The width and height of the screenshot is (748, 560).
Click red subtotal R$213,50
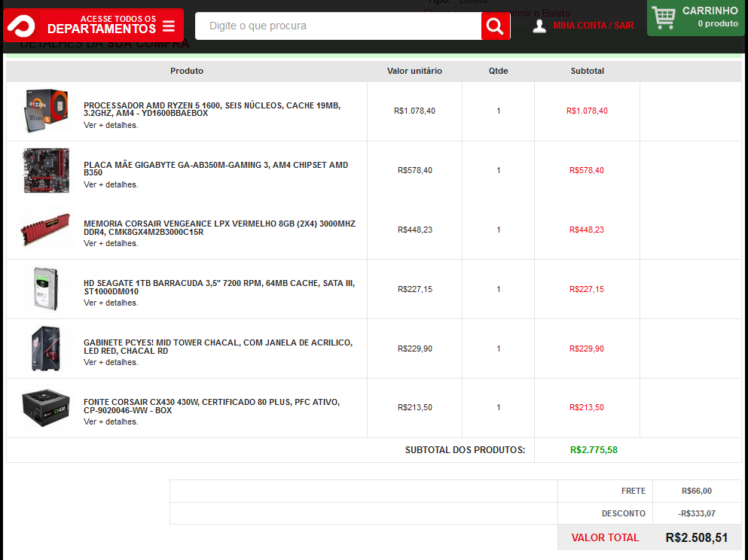point(587,407)
